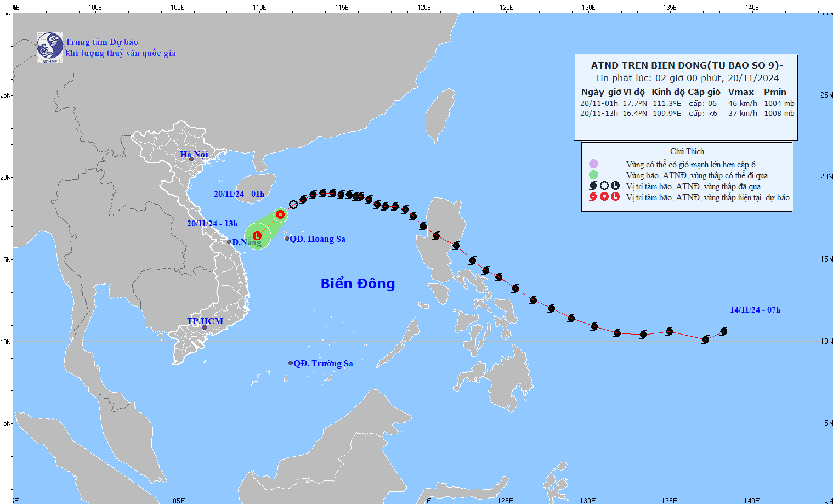Click the 'TP.HCM' map label

click(x=205, y=321)
